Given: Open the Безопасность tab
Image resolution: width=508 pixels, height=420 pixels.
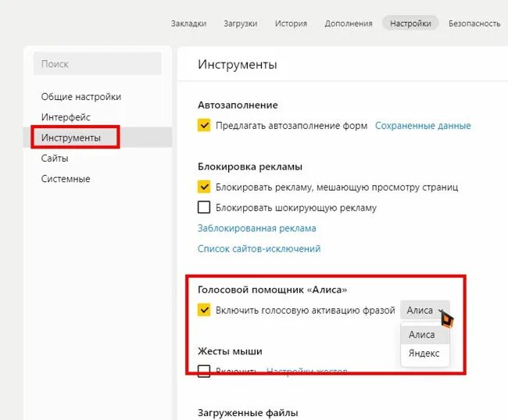Looking at the screenshot, I should (x=474, y=23).
